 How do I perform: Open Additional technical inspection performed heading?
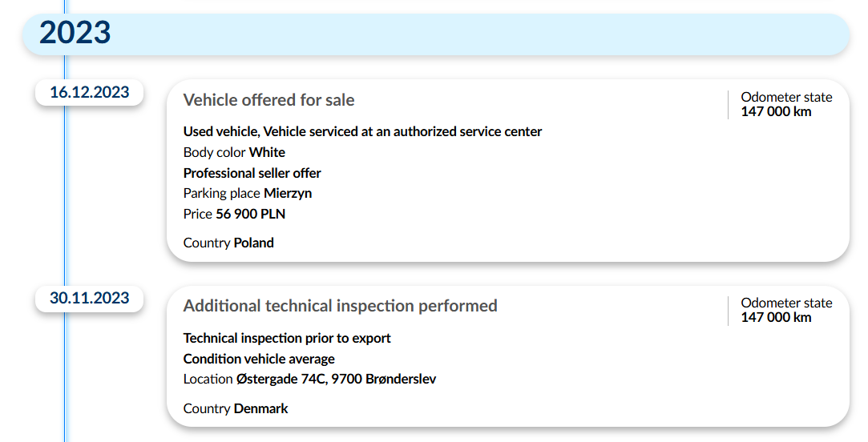tap(340, 306)
